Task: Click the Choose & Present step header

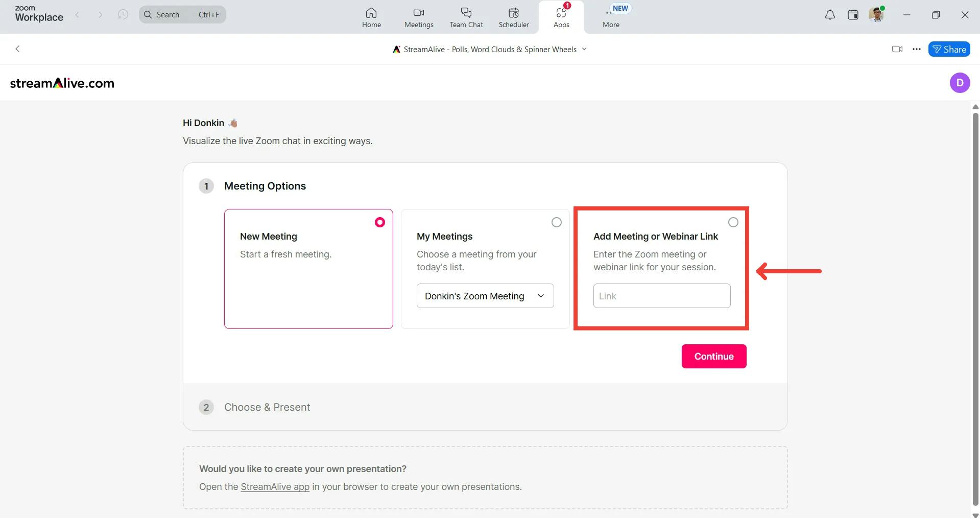Action: pyautogui.click(x=267, y=407)
